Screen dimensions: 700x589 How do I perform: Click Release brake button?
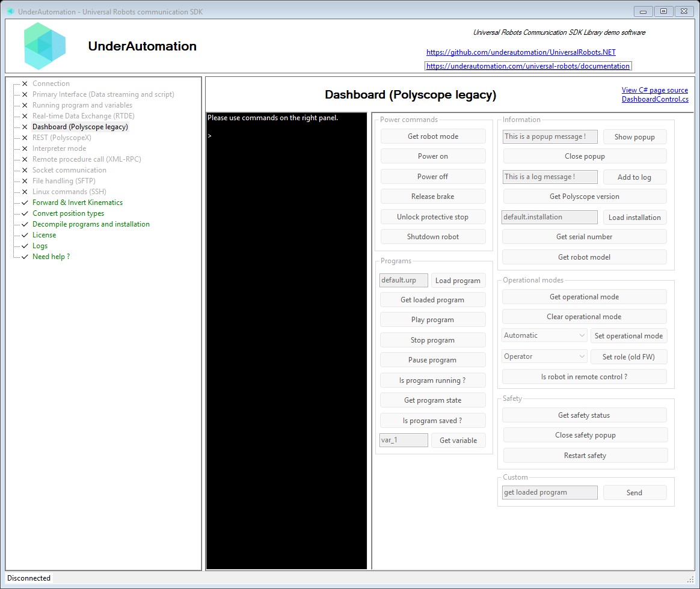(432, 197)
